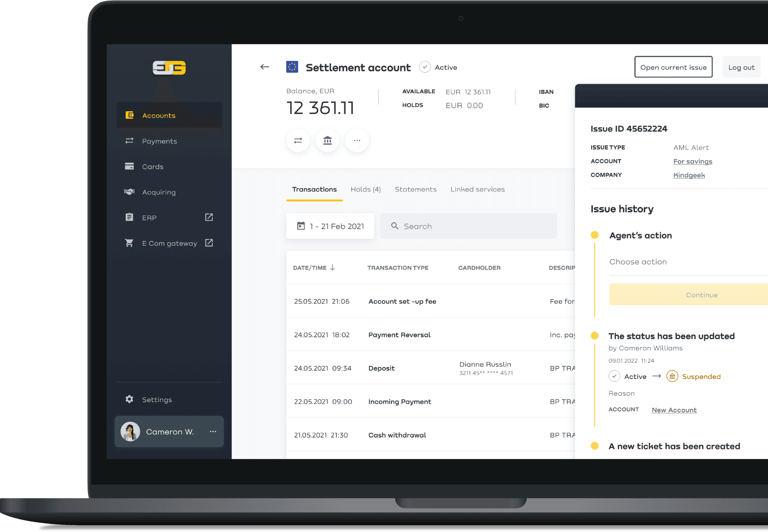Click the Hindgeek company link
Viewport: 768px width, 532px height.
tap(689, 174)
